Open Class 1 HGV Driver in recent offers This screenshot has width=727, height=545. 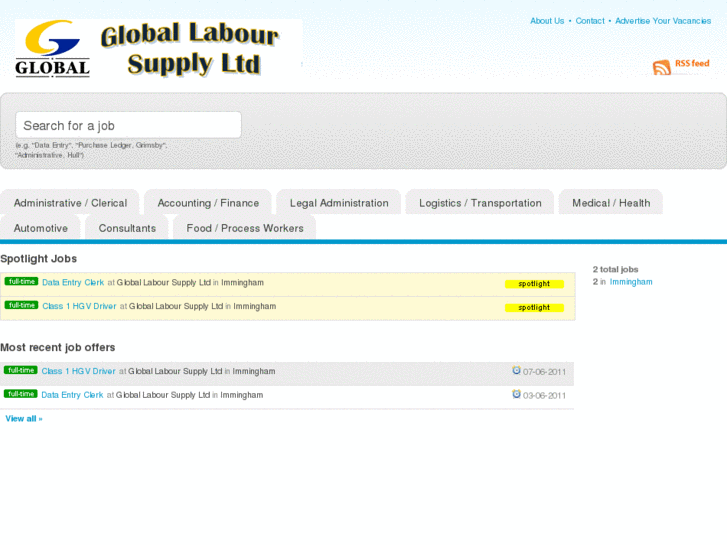78,371
